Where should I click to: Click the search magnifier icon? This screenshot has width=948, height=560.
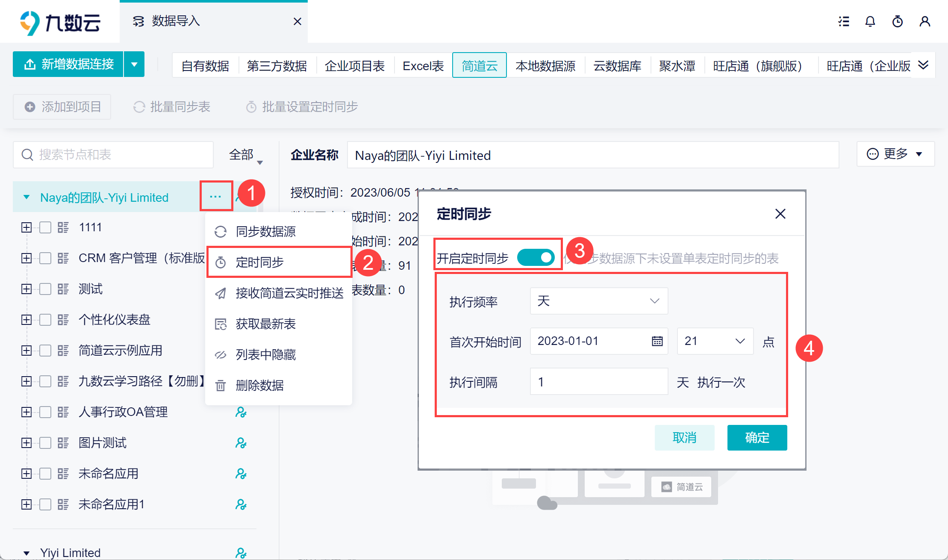(x=27, y=155)
